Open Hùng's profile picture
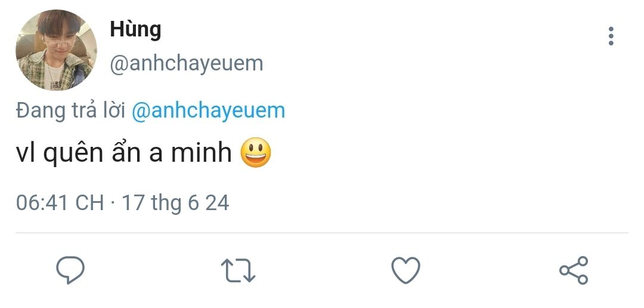644x308 pixels. 56,50
